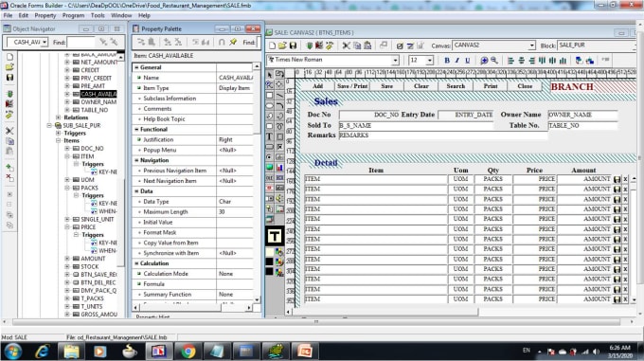Toggle Italic formatting
This screenshot has height=361, width=644.
click(x=457, y=61)
